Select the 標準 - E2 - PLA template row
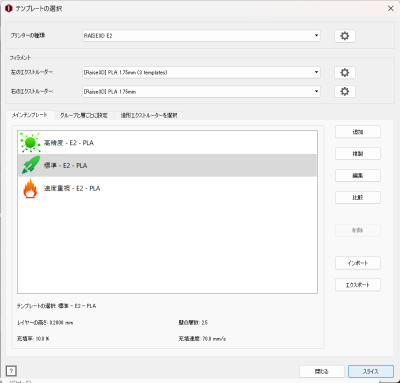This screenshot has width=400, height=383. [x=167, y=165]
